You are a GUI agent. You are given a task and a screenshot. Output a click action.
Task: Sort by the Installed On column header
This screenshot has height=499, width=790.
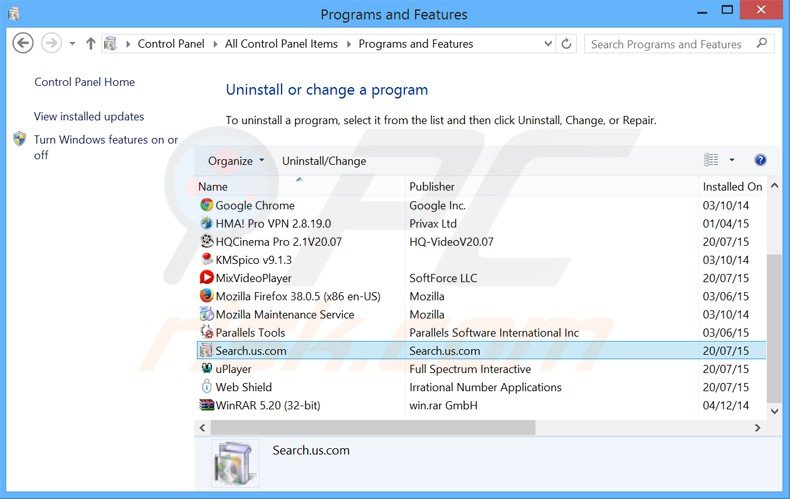point(732,186)
